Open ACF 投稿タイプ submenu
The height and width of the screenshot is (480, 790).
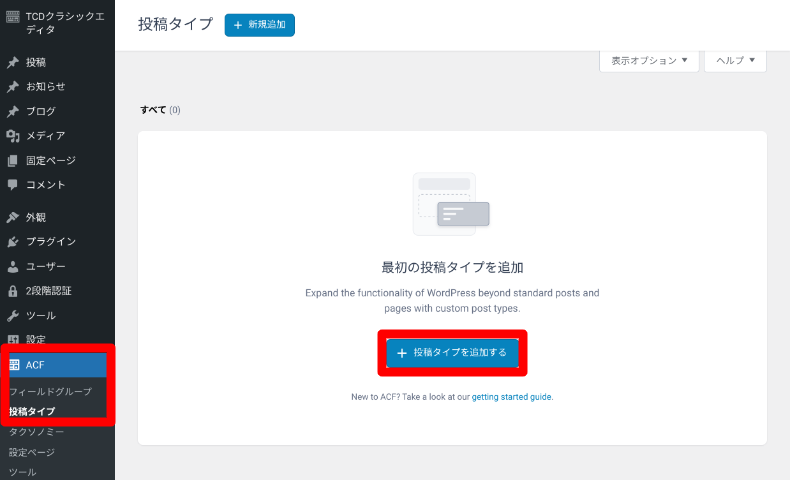click(x=32, y=412)
